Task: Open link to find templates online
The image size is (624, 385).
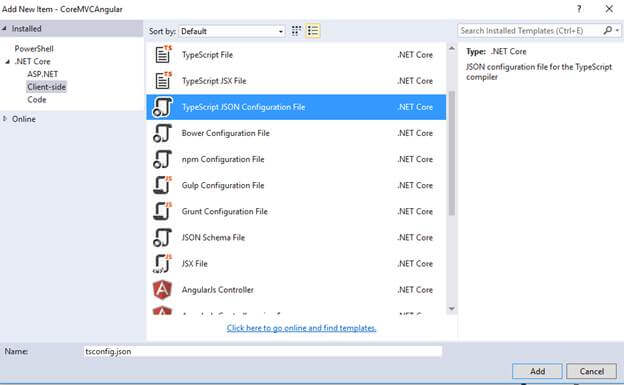Action: [301, 328]
